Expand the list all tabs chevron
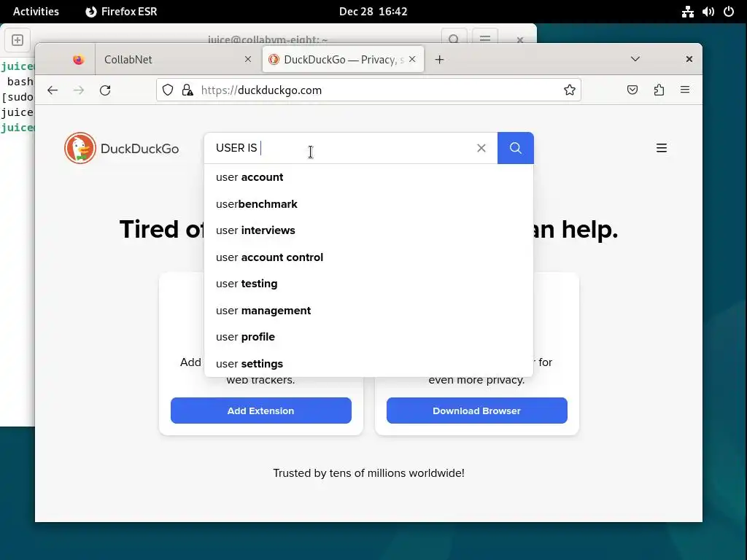Screen dimensions: 747x560 pyautogui.click(x=635, y=59)
